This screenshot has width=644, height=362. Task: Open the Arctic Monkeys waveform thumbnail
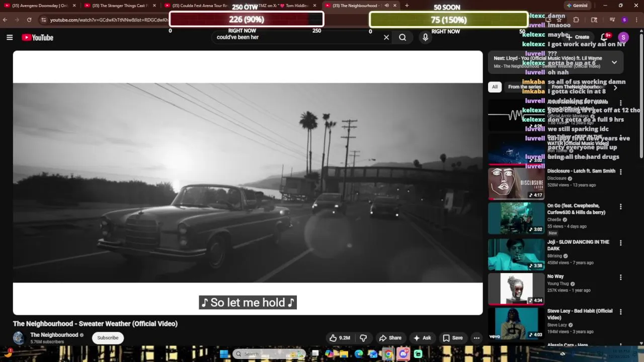click(x=516, y=115)
